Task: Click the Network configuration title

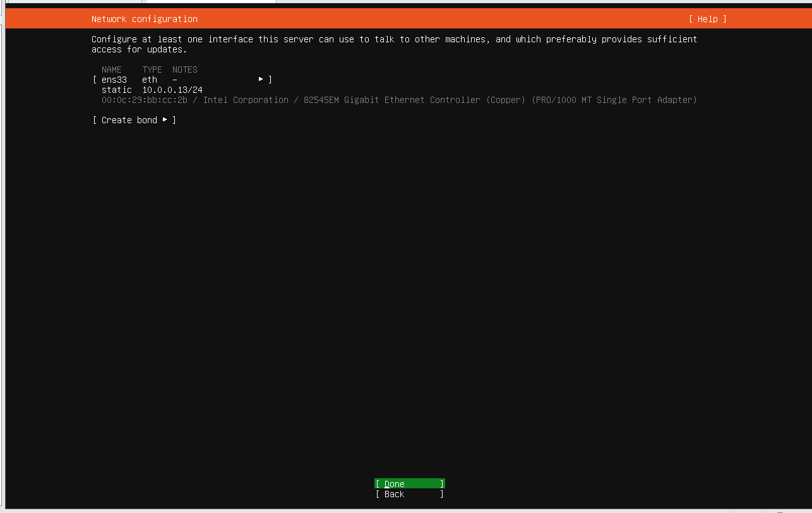Action: [145, 19]
